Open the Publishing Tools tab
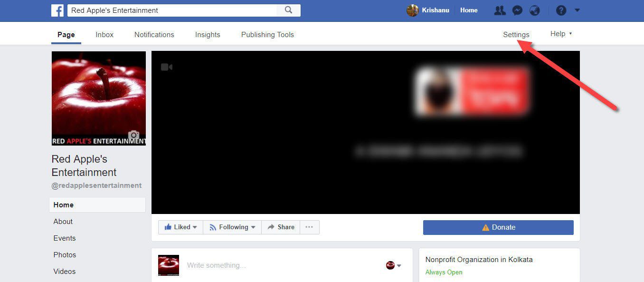The height and width of the screenshot is (282, 644). (x=267, y=34)
